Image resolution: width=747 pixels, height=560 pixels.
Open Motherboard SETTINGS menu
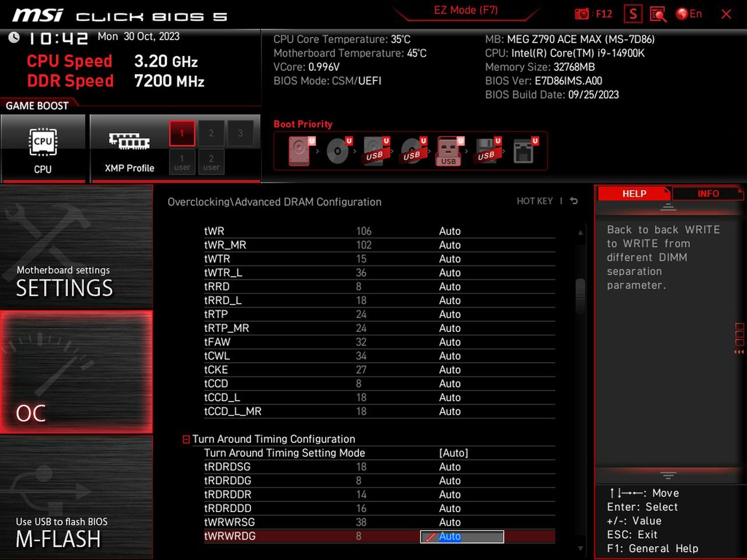point(76,247)
